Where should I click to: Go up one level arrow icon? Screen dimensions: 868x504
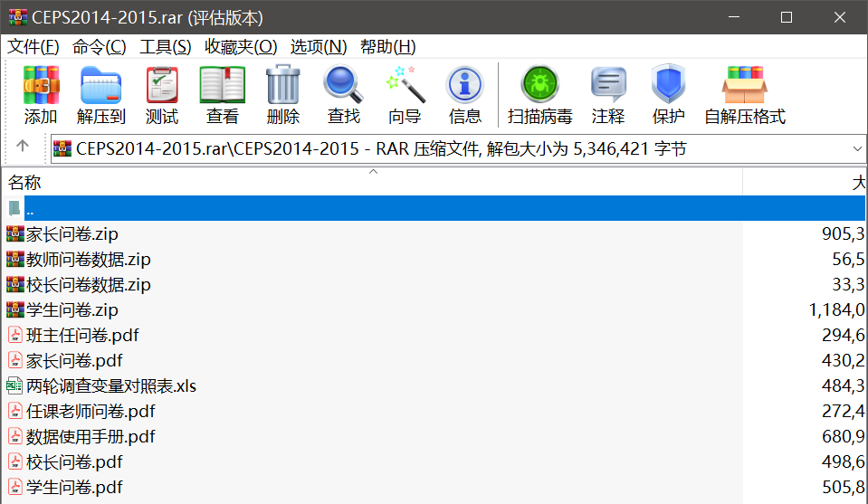pyautogui.click(x=22, y=146)
